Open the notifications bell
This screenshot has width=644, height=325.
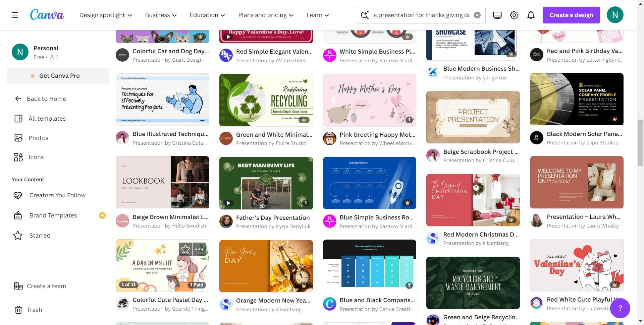531,15
